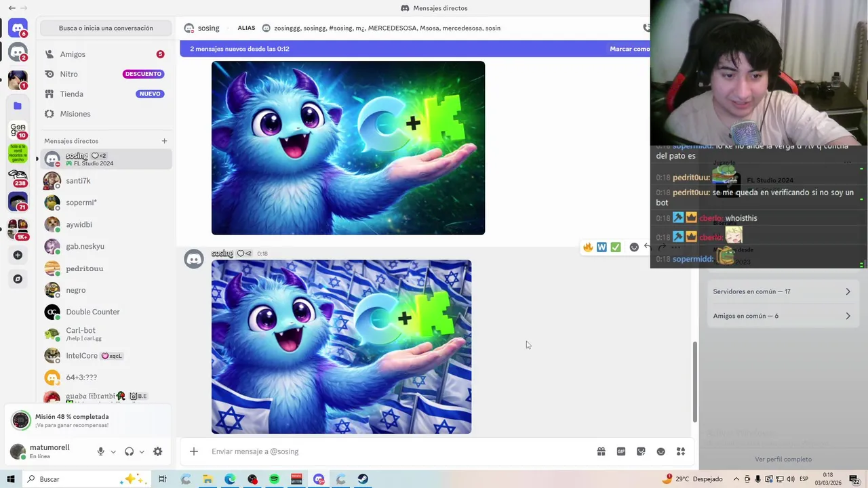The width and height of the screenshot is (868, 488).
Task: Open the gab.neskyu conversation
Action: click(x=106, y=246)
